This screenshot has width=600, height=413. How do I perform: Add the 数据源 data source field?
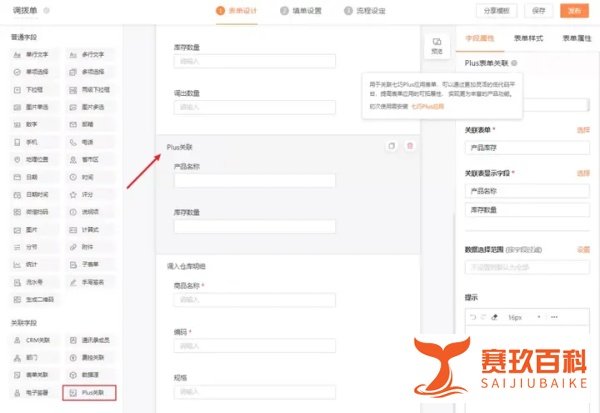90,375
